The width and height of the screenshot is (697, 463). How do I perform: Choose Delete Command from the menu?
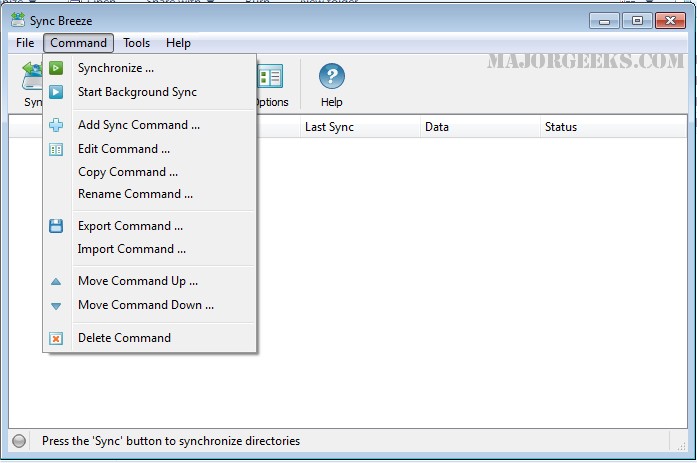pos(150,338)
